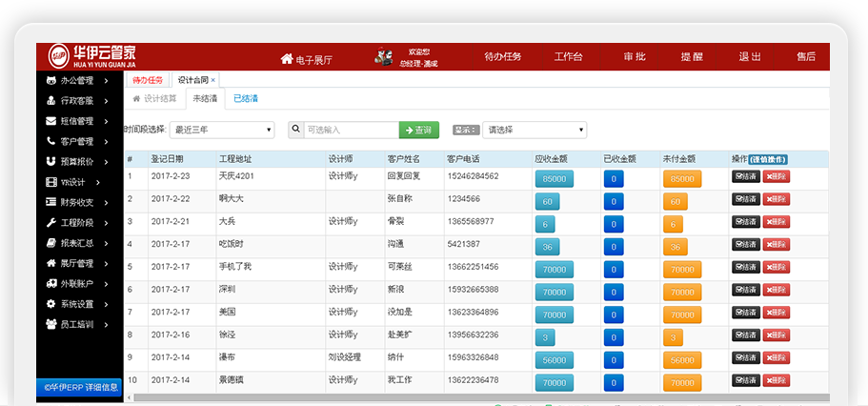Click 结清 button for 景德镇 row
The width and height of the screenshot is (868, 406).
click(746, 380)
